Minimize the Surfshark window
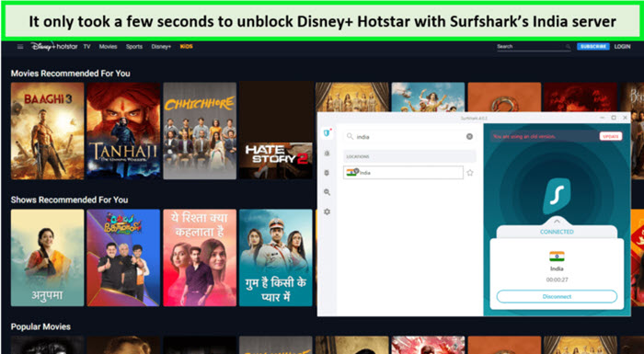This screenshot has width=644, height=354. [x=602, y=118]
